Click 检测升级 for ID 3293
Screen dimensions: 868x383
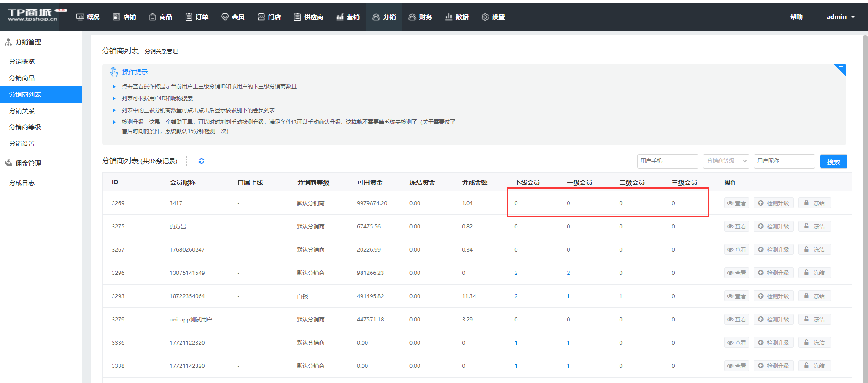click(x=773, y=296)
